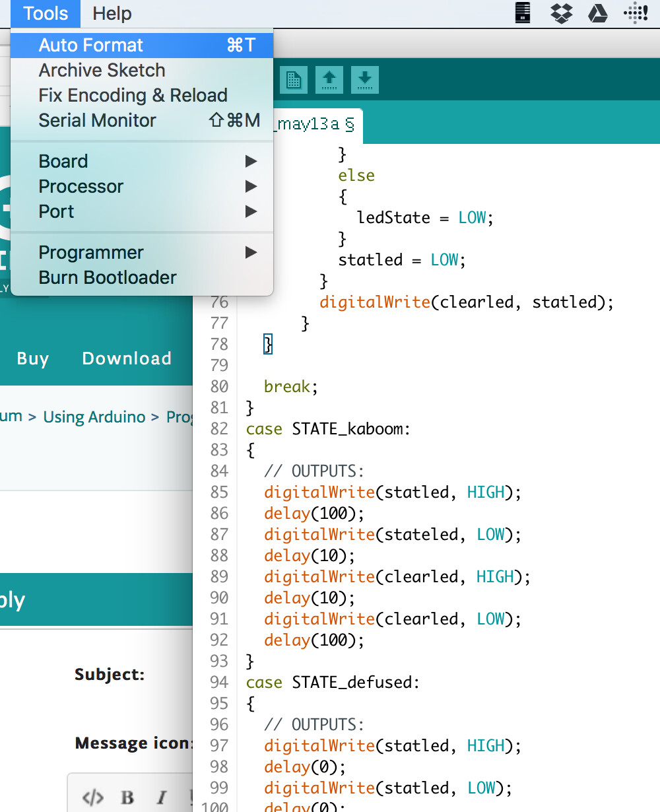Open the Using Arduino breadcrumb link
The image size is (660, 812).
click(x=94, y=417)
